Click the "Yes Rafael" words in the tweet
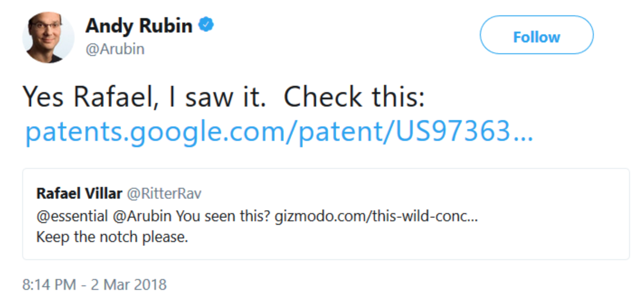The height and width of the screenshot is (298, 644). coord(89,97)
